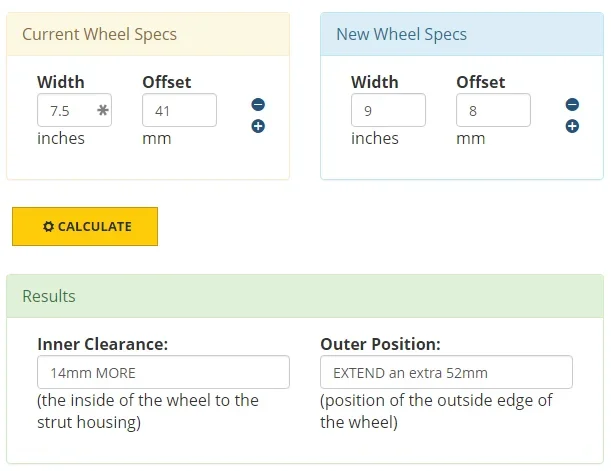This screenshot has height=471, width=611.
Task: Click the Width label under New Wheel Specs
Action: 374,82
